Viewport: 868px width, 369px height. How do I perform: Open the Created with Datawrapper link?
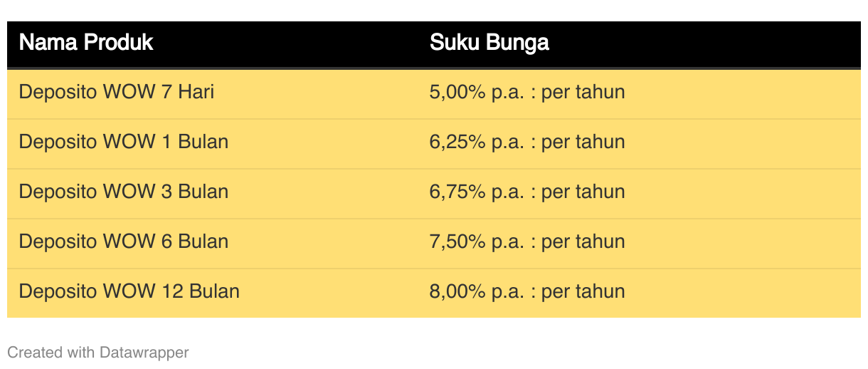click(x=98, y=353)
